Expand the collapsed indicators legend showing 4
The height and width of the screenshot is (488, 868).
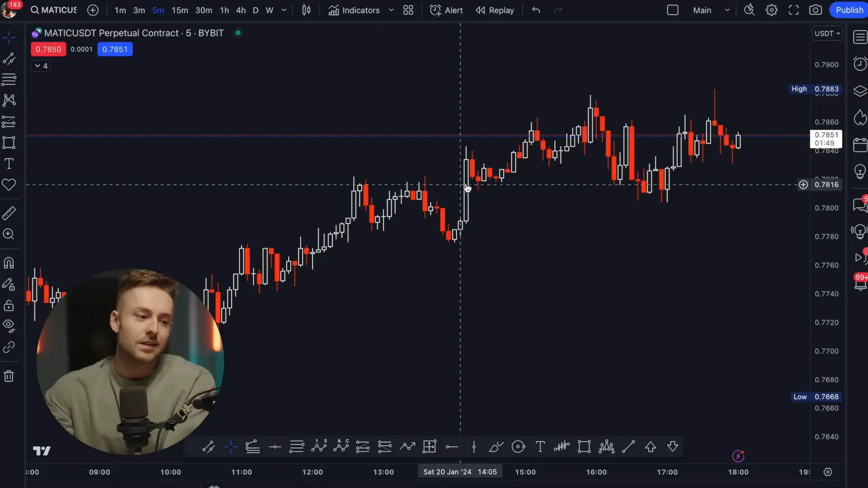coord(41,66)
